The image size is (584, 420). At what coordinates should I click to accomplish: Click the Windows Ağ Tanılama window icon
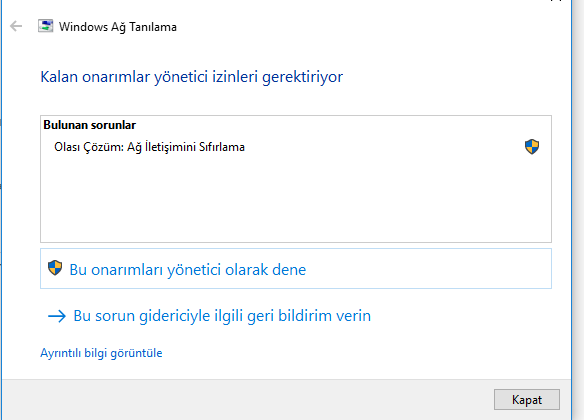click(x=45, y=26)
